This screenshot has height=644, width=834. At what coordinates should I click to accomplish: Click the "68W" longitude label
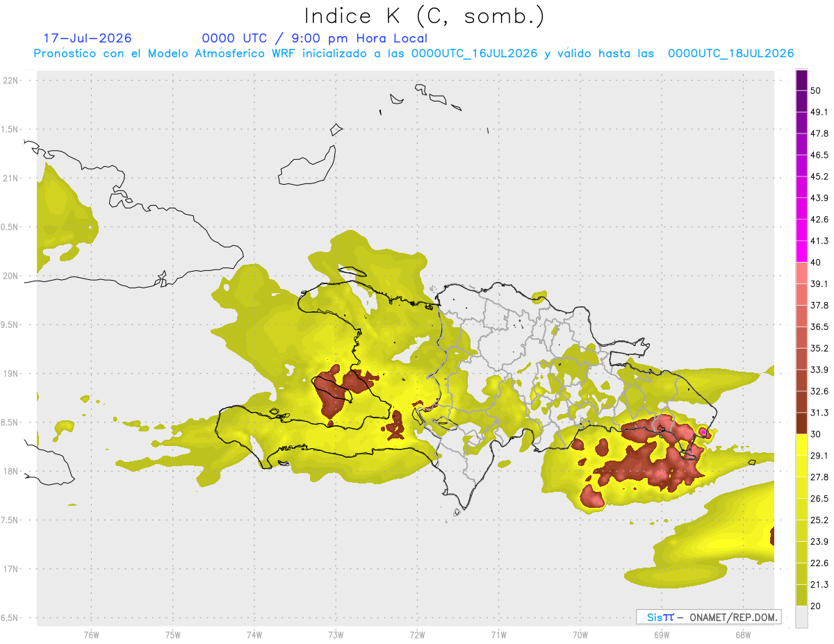pyautogui.click(x=743, y=634)
